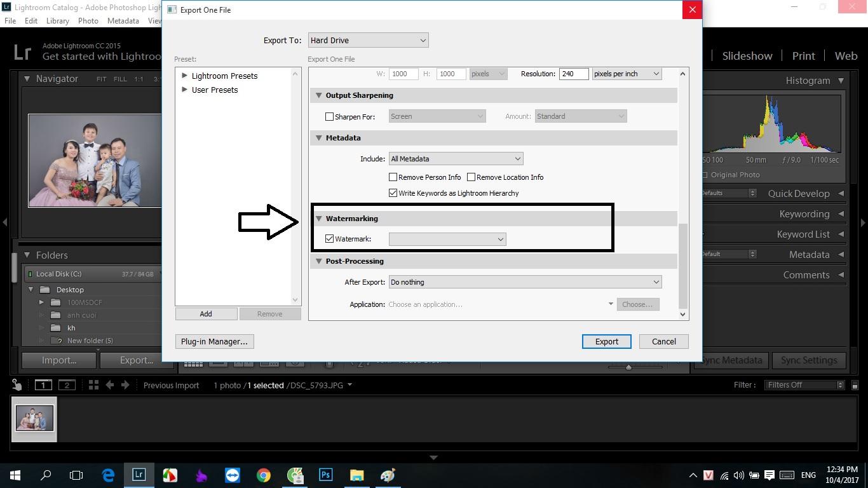Show second window display 2 in filmstrip
This screenshot has height=488, width=868.
[x=67, y=384]
